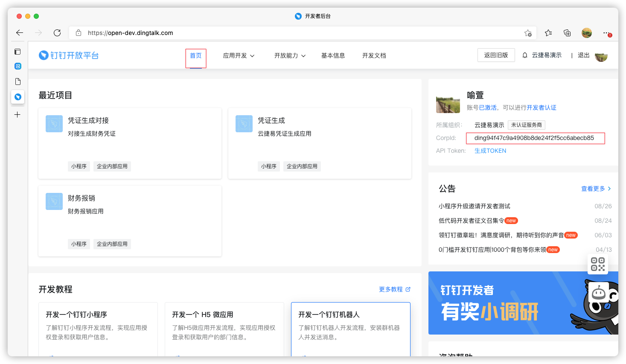
Task: Click the 云捷易演示 account name
Action: point(547,55)
